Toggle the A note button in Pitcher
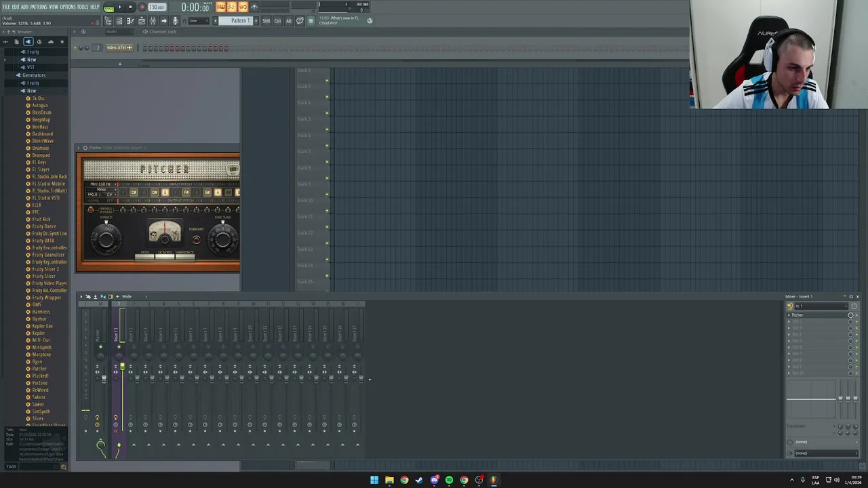The height and width of the screenshot is (488, 868). 218,192
